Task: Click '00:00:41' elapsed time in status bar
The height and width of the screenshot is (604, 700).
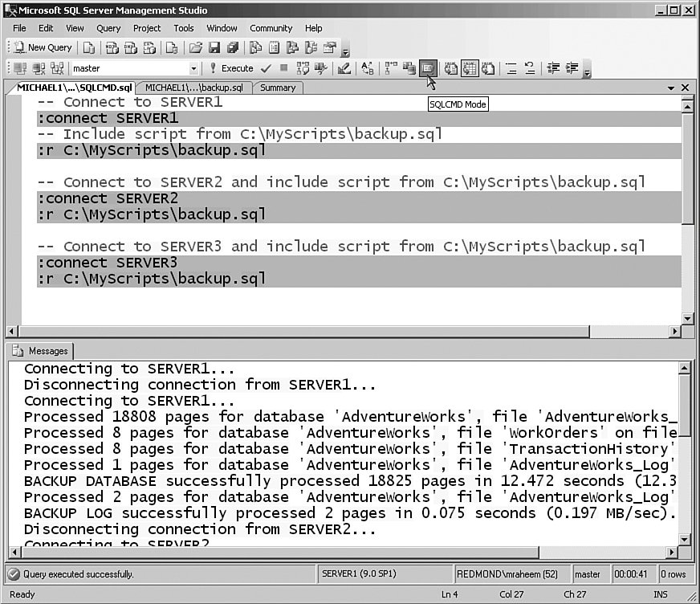Action: click(630, 574)
